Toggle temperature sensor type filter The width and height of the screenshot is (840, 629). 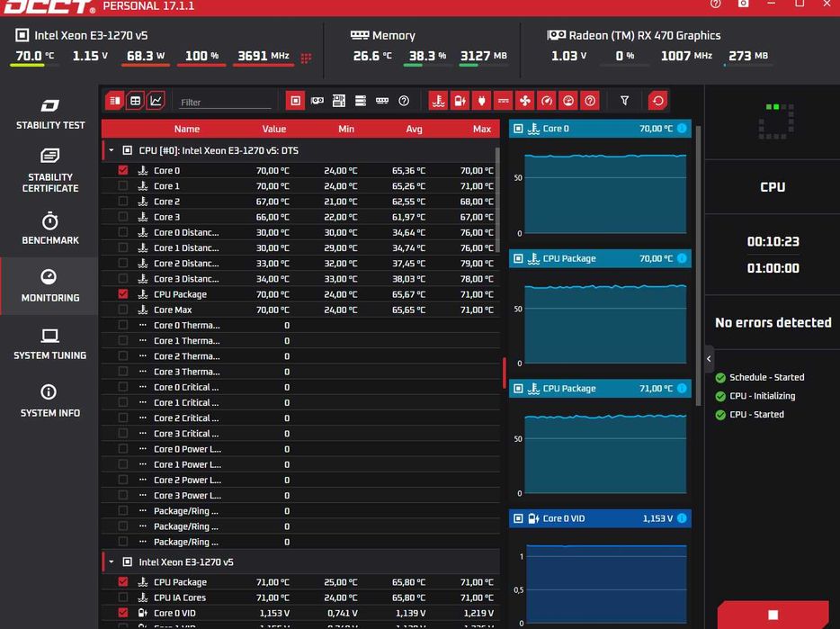[438, 101]
